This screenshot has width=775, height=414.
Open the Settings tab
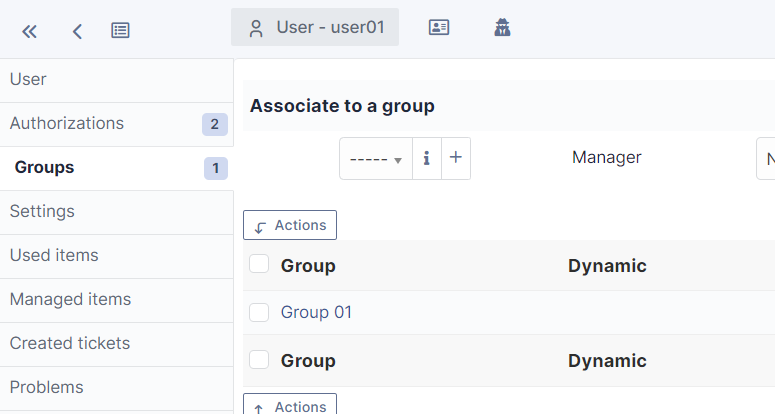[x=42, y=212]
